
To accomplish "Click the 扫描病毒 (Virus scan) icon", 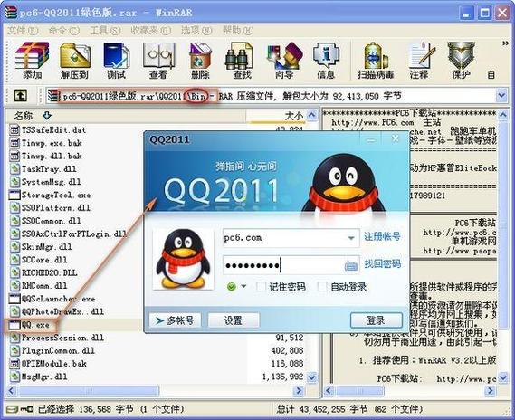I will point(376,61).
